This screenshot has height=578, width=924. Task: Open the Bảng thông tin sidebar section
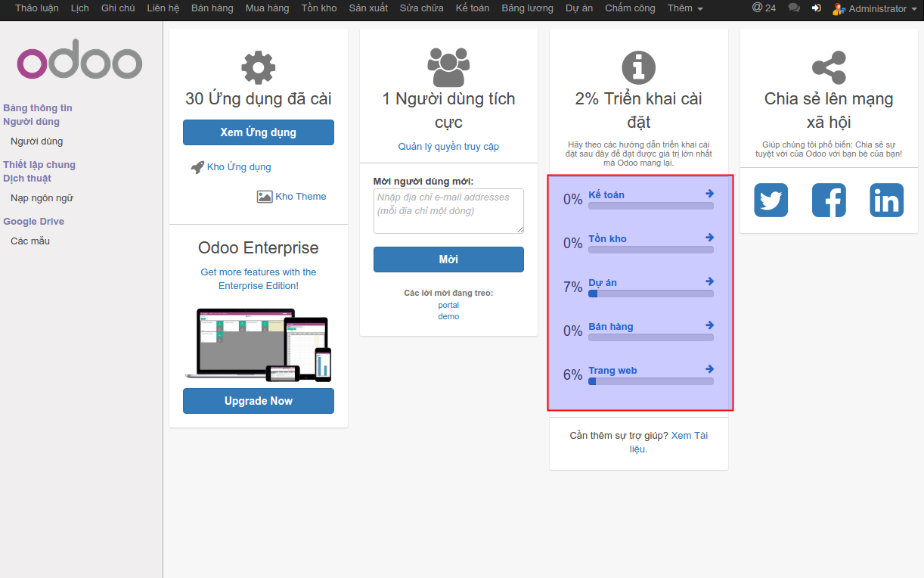tap(38, 108)
